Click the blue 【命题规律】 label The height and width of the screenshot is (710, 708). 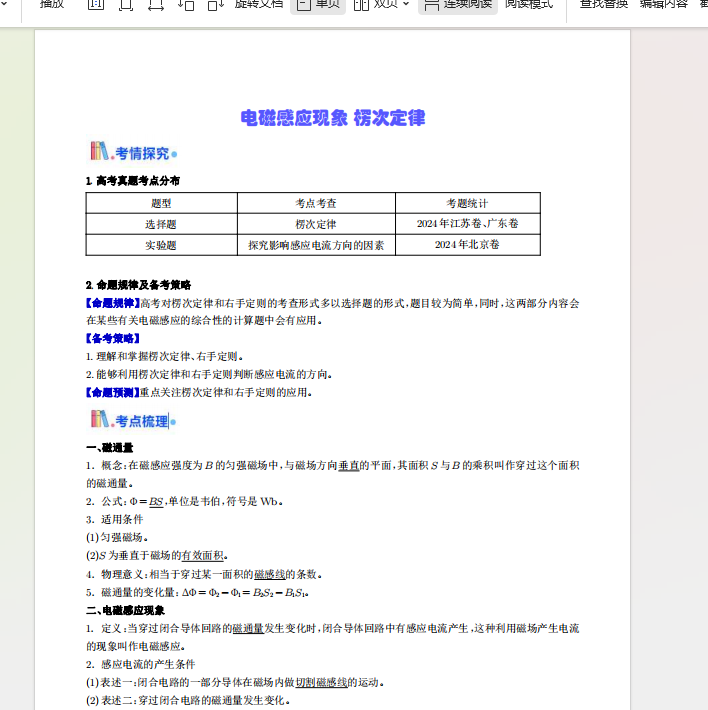[x=113, y=303]
